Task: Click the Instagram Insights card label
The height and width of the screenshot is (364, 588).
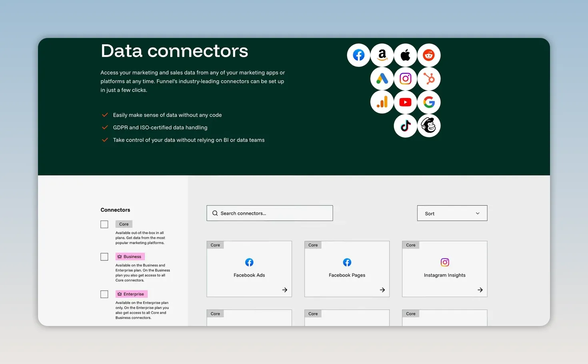Action: point(445,275)
